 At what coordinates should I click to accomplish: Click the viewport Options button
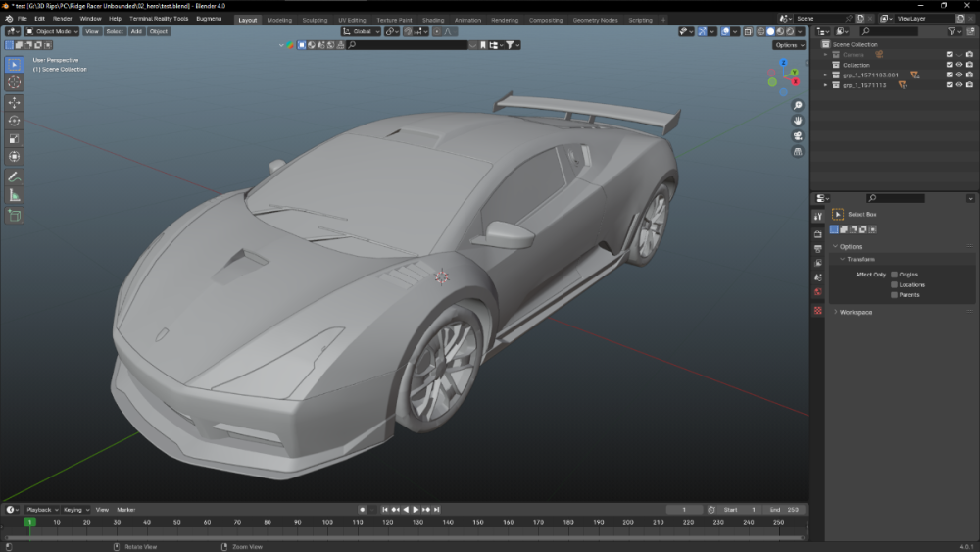click(x=789, y=45)
